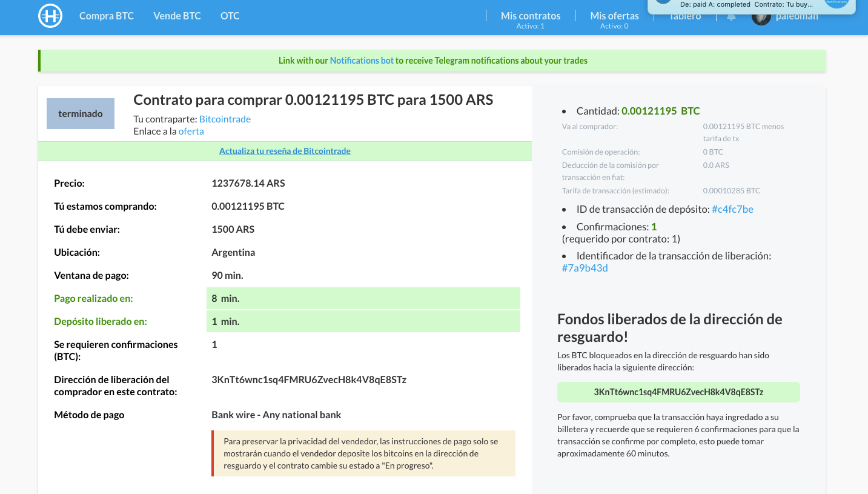The height and width of the screenshot is (494, 868).
Task: Click the notification popup about completed contract
Action: pyautogui.click(x=751, y=7)
